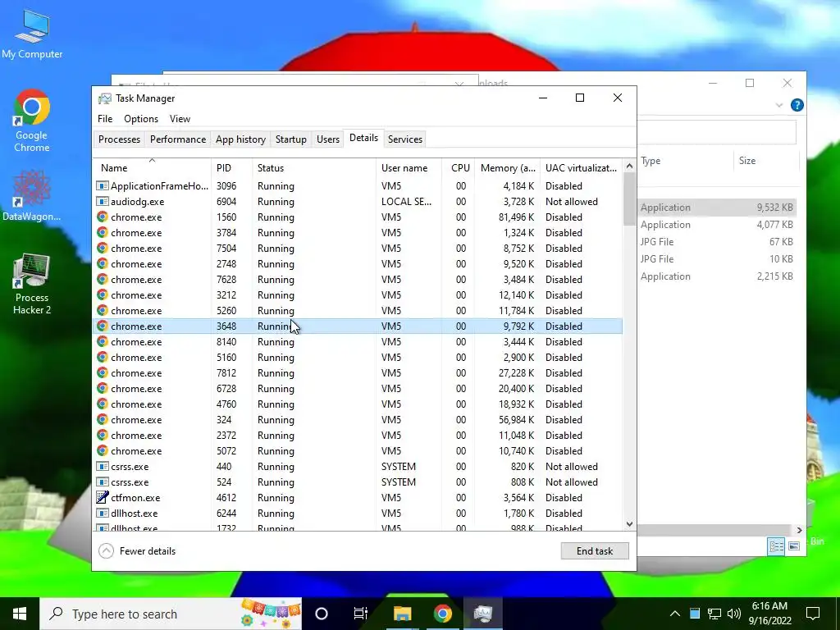Switch Explorer to large icons view
Screen dimensions: 840x630
pos(794,546)
